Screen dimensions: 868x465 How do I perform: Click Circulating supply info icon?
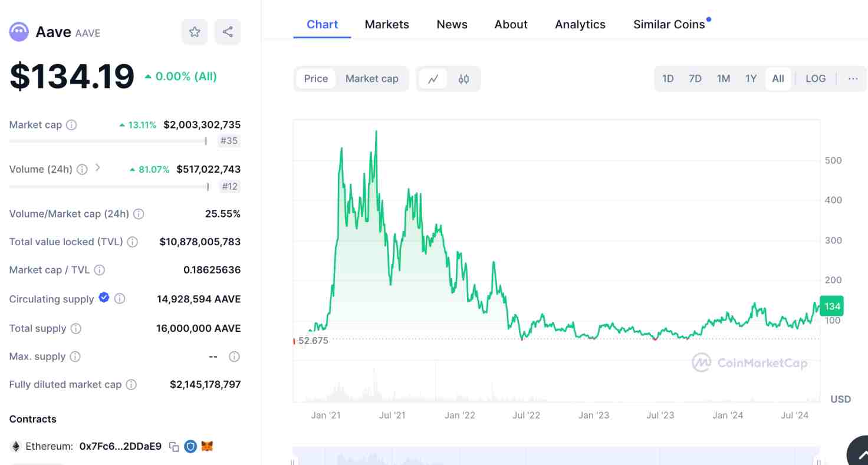120,299
